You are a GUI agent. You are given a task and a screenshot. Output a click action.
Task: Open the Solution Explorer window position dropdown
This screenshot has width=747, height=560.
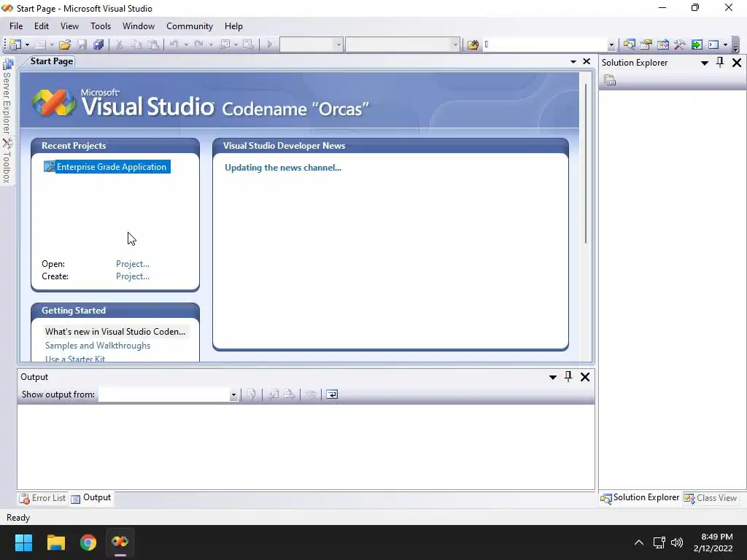click(705, 63)
